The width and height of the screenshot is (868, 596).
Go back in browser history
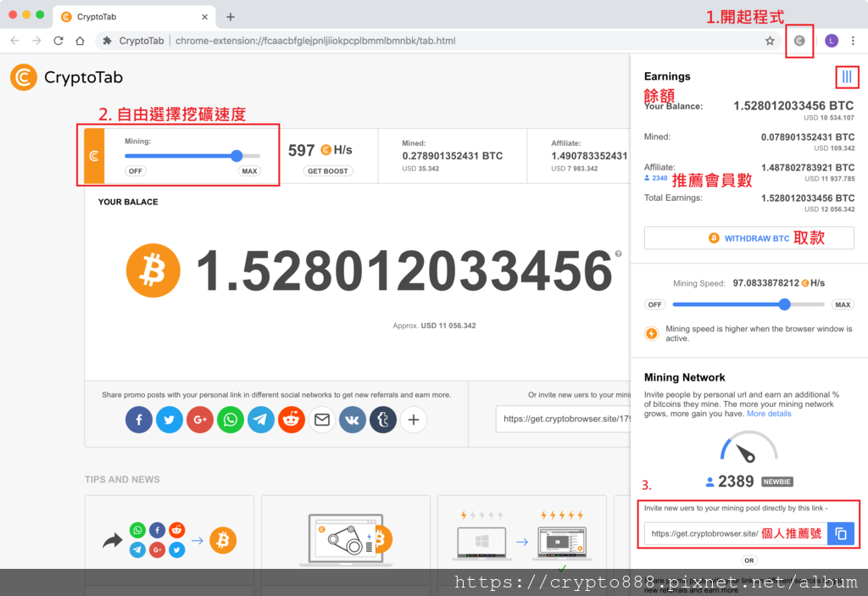(x=15, y=41)
